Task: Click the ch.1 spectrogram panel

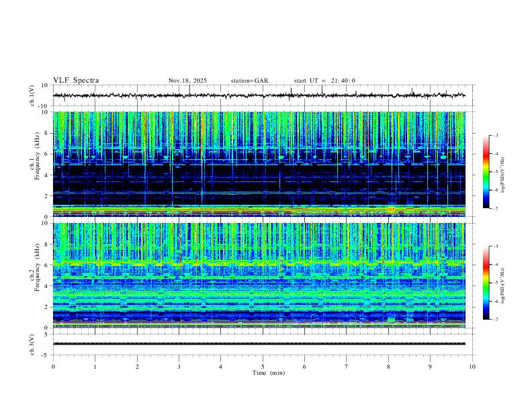Action: [x=259, y=164]
